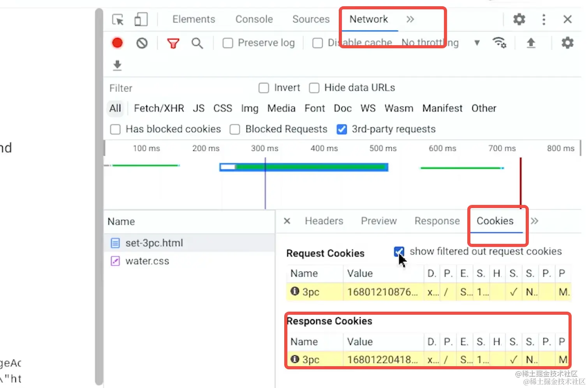Filter by WS requests
This screenshot has height=388, width=588.
click(368, 108)
